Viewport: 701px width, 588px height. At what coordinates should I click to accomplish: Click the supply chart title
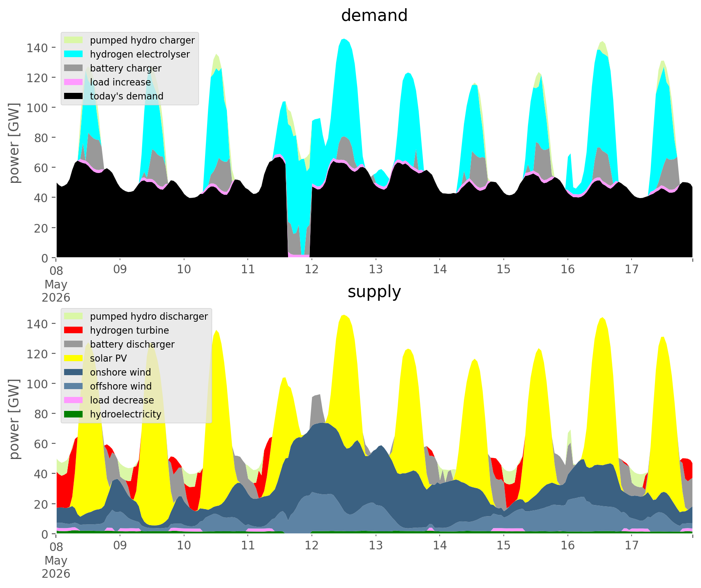374,292
